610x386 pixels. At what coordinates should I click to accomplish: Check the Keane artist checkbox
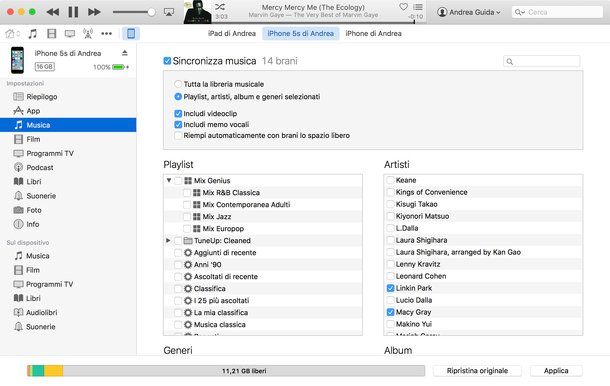[391, 180]
